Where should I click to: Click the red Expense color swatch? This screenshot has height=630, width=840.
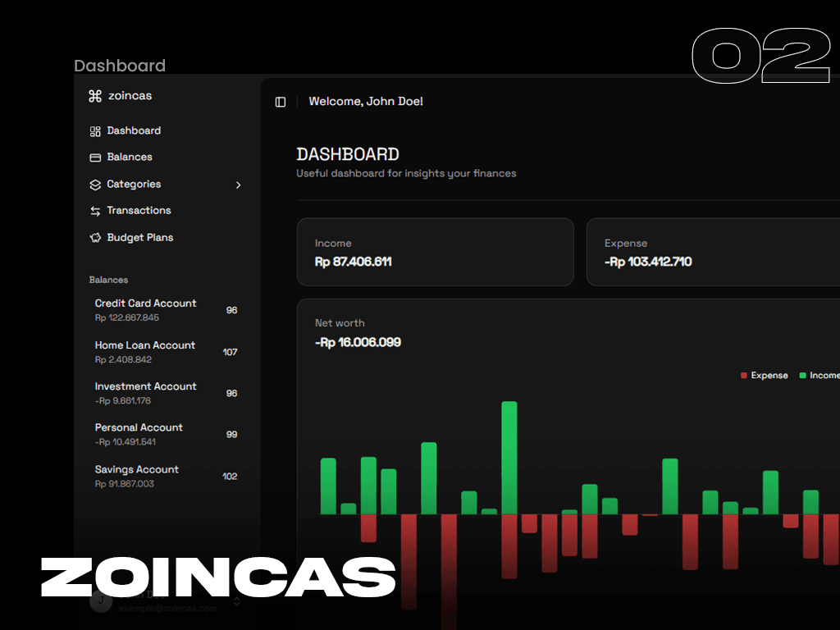pos(742,375)
